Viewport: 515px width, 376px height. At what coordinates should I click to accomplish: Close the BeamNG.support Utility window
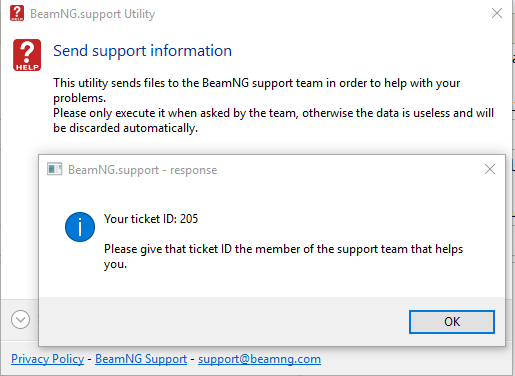point(497,13)
